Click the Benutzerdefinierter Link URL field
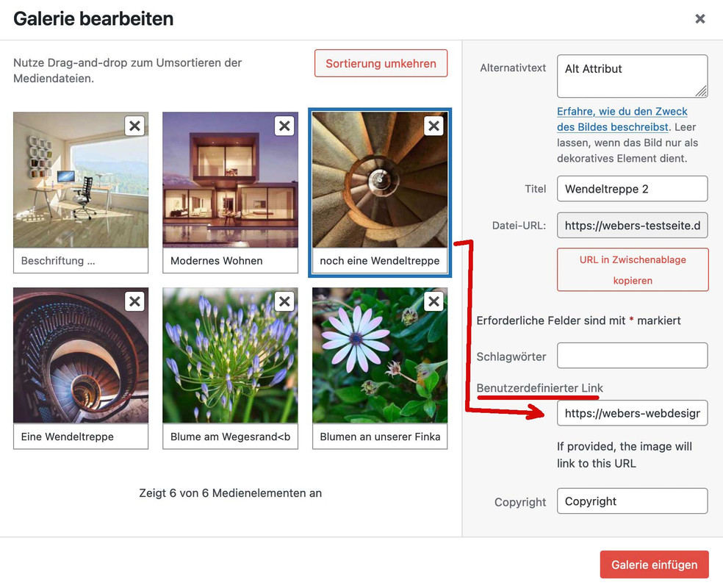 click(x=632, y=413)
